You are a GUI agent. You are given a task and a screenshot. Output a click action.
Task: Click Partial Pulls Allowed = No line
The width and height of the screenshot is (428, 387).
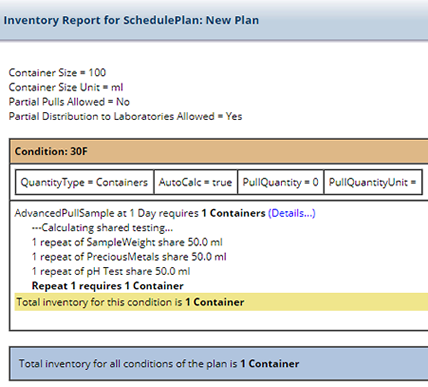tap(69, 102)
